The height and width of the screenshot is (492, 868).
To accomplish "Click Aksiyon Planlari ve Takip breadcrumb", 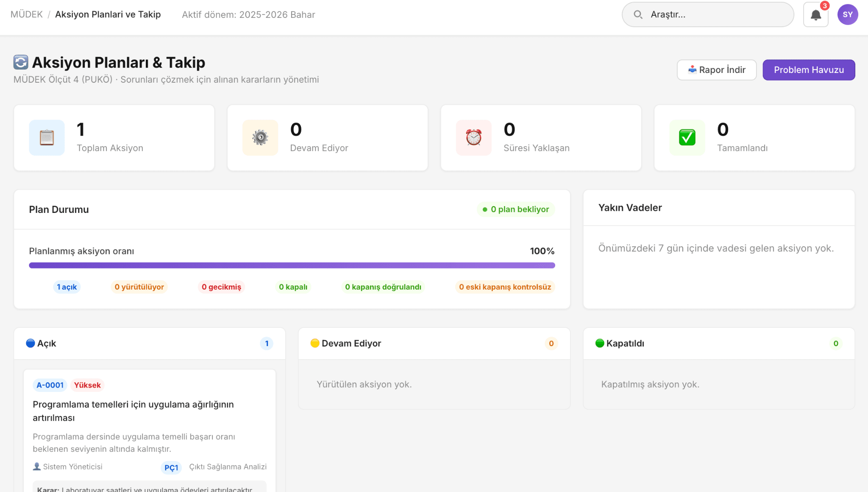I will click(108, 14).
